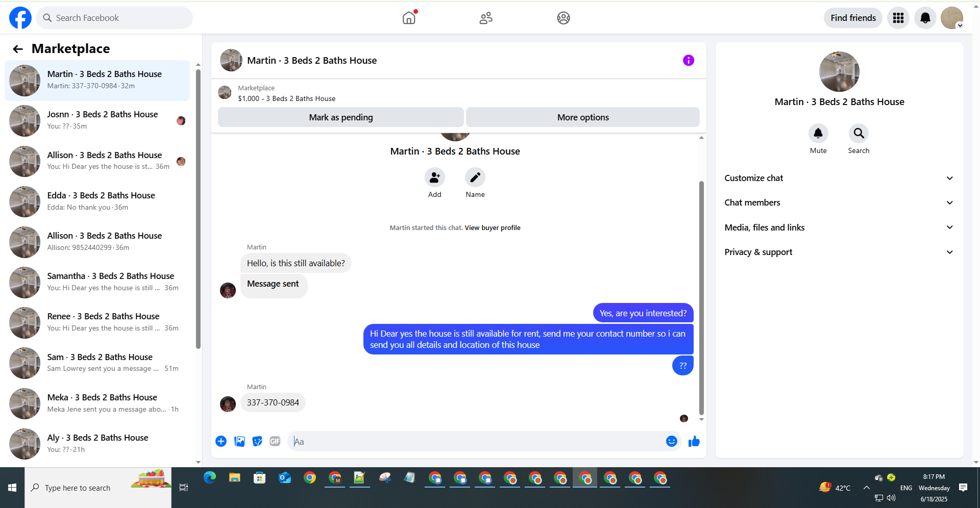The width and height of the screenshot is (980, 508).
Task: Open Aly conversation in Marketplace list
Action: (97, 444)
